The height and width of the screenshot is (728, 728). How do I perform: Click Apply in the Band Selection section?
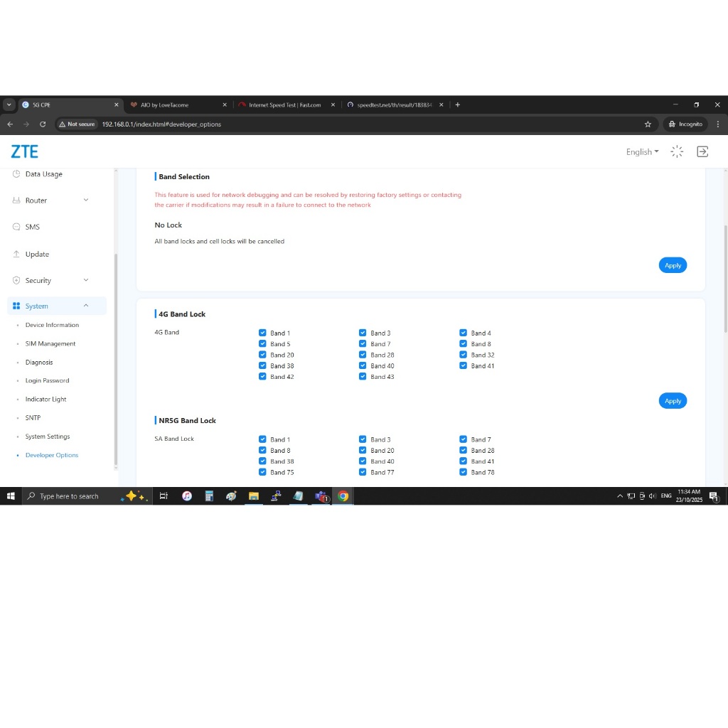[673, 266]
